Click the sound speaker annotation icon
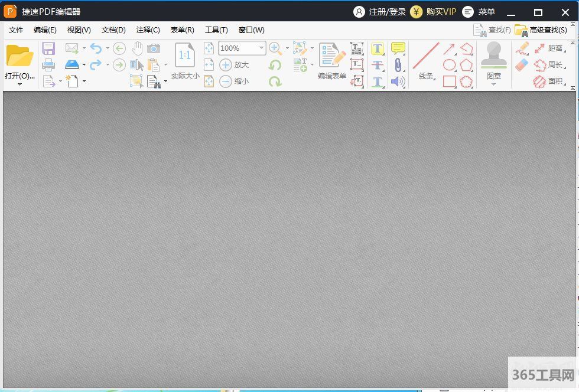Viewport: 579px width, 392px height. (398, 81)
